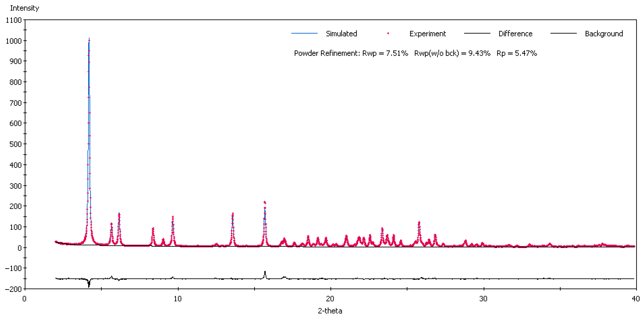Click the 30 x-axis tick label

click(483, 299)
